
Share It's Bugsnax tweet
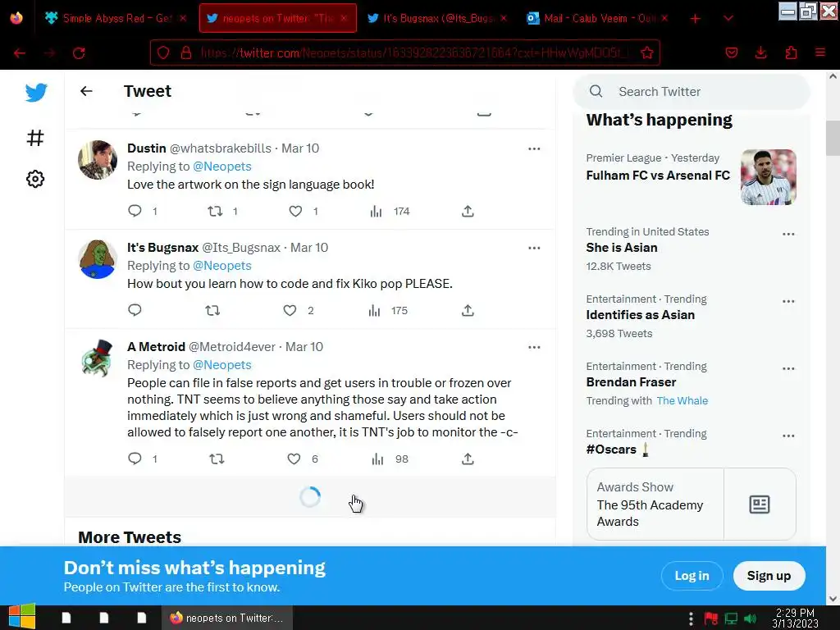[468, 310]
